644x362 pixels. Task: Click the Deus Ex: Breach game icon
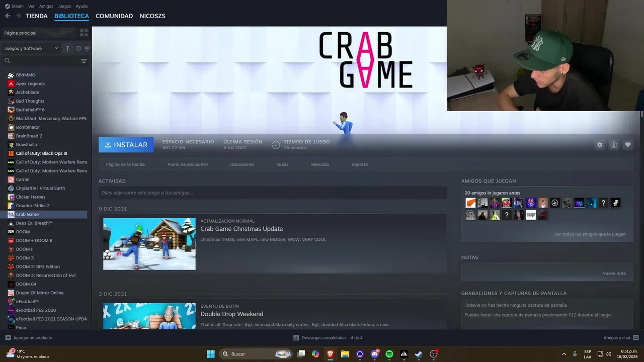11,223
